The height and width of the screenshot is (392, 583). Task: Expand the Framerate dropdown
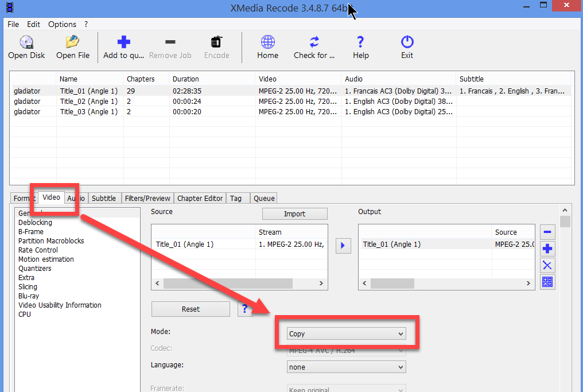coord(346,389)
